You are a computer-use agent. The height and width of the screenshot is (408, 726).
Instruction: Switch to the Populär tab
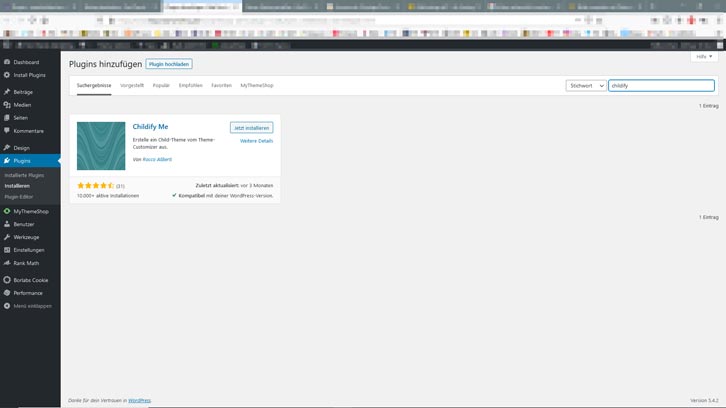point(161,85)
